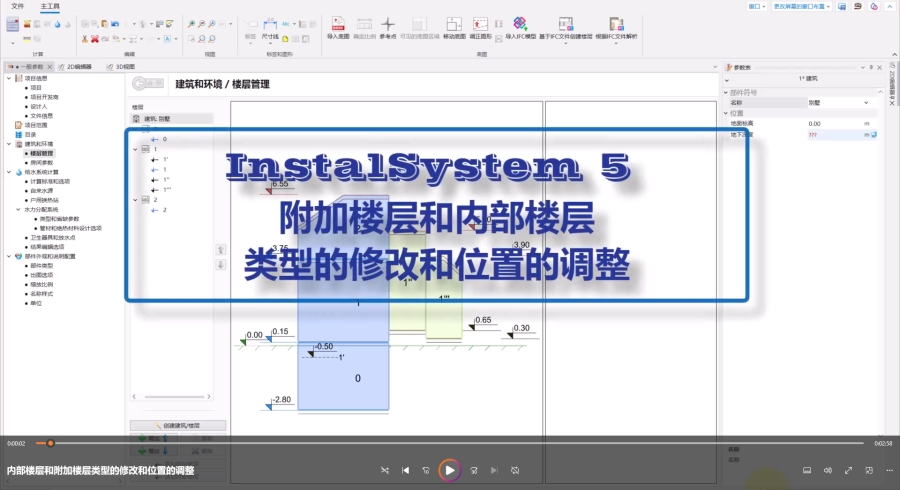Collapse the 项目信息 tree node
The width and height of the screenshot is (900, 490).
(x=9, y=78)
